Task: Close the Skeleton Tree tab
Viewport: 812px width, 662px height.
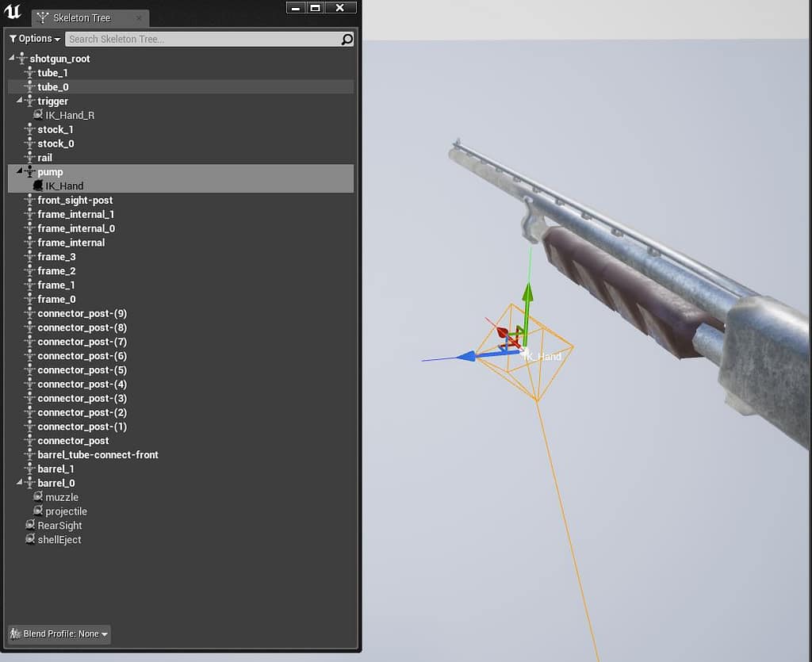Action: (x=139, y=18)
